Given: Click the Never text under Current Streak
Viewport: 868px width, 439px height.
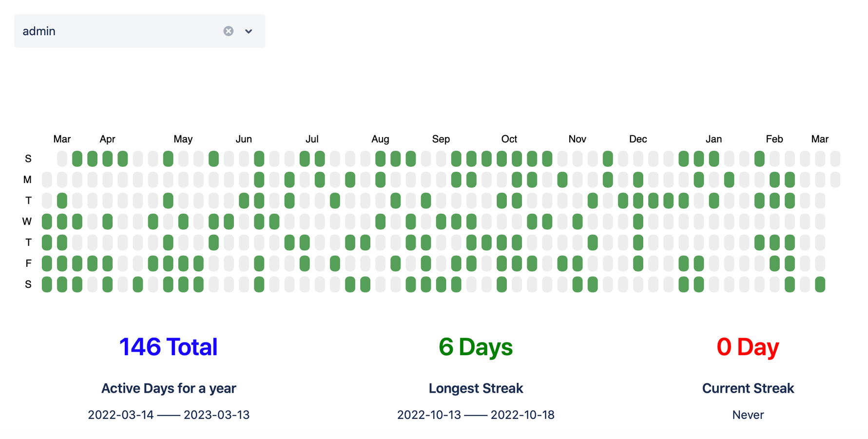Looking at the screenshot, I should [748, 415].
